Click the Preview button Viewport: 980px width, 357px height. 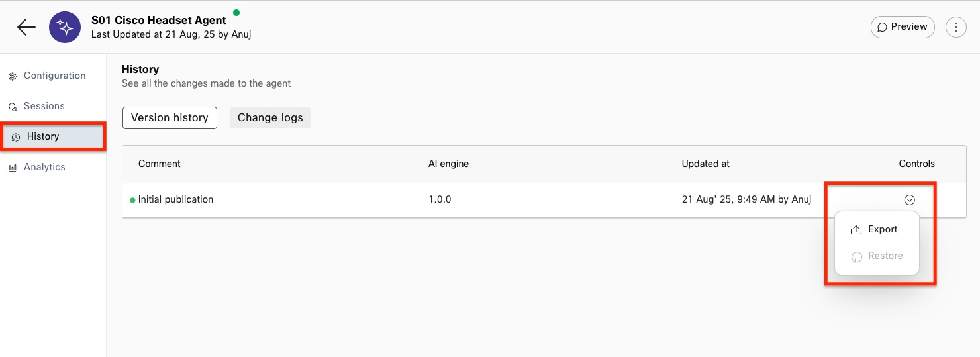pyautogui.click(x=903, y=27)
